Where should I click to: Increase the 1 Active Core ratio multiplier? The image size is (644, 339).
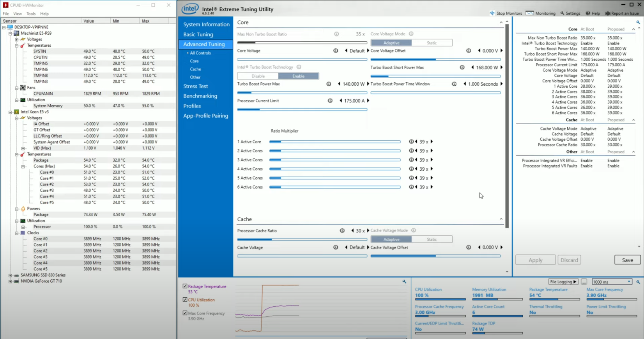click(432, 142)
